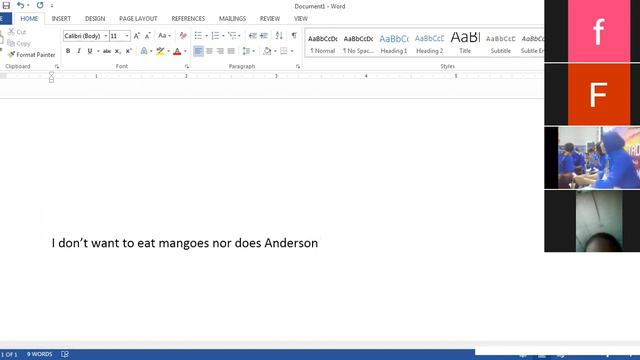Open the Paragraph dialog launcher

[298, 67]
